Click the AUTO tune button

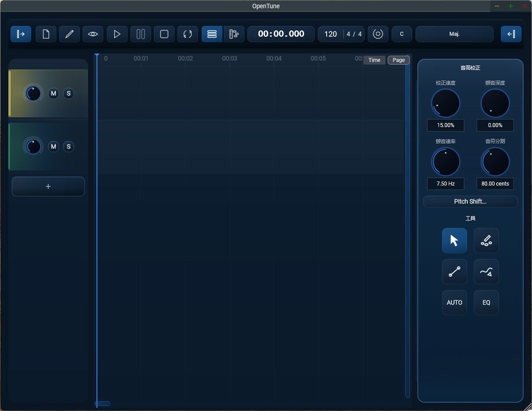pyautogui.click(x=454, y=303)
